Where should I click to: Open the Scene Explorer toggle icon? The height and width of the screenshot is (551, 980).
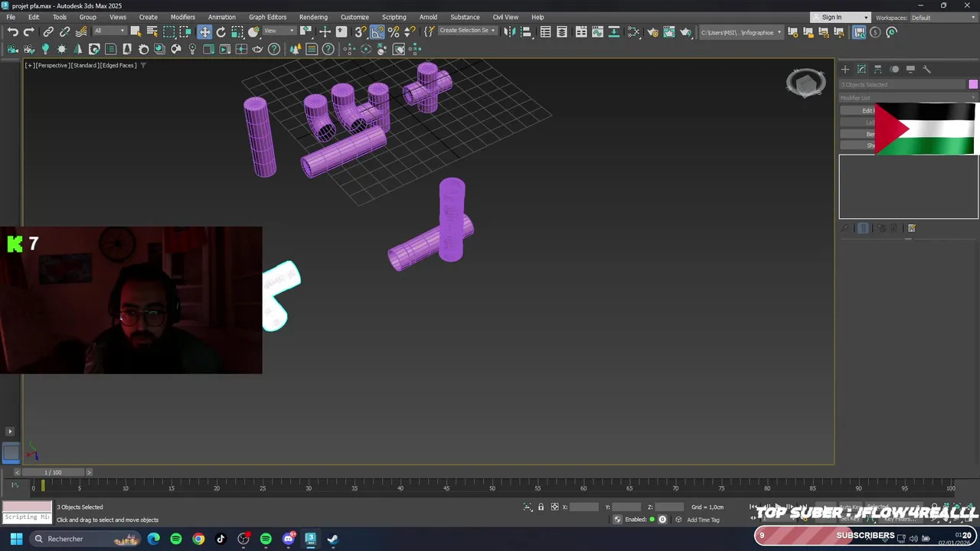pos(545,31)
